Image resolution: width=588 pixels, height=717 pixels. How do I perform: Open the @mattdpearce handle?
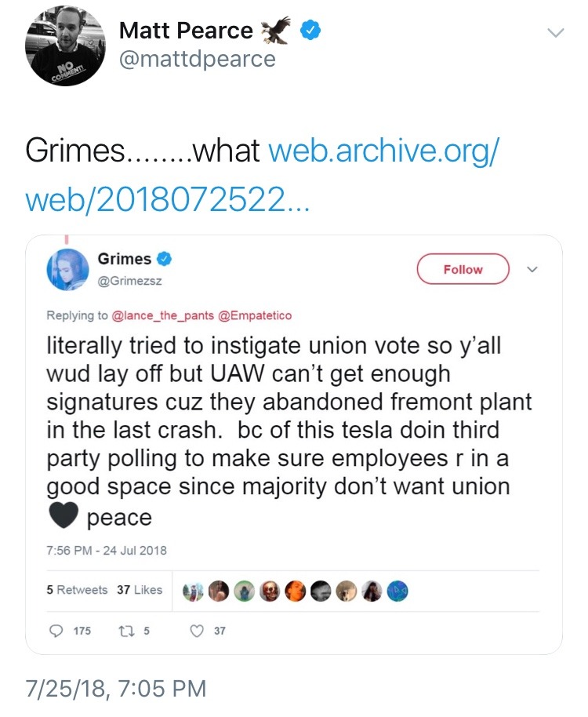pos(197,59)
